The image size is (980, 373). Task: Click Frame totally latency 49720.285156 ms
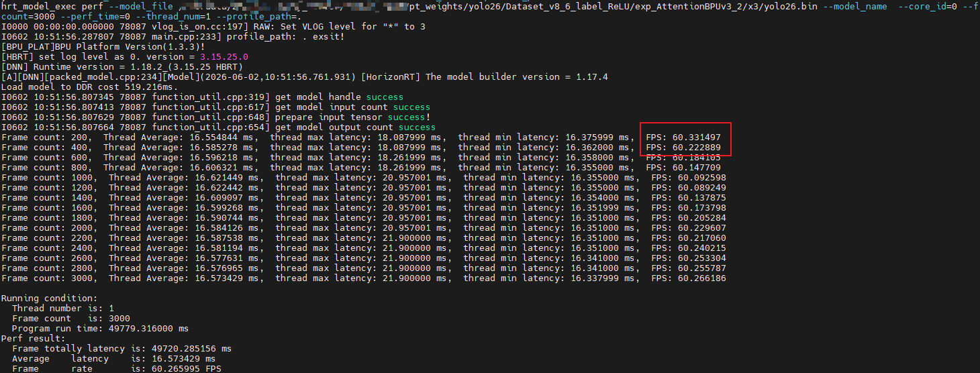(121, 349)
